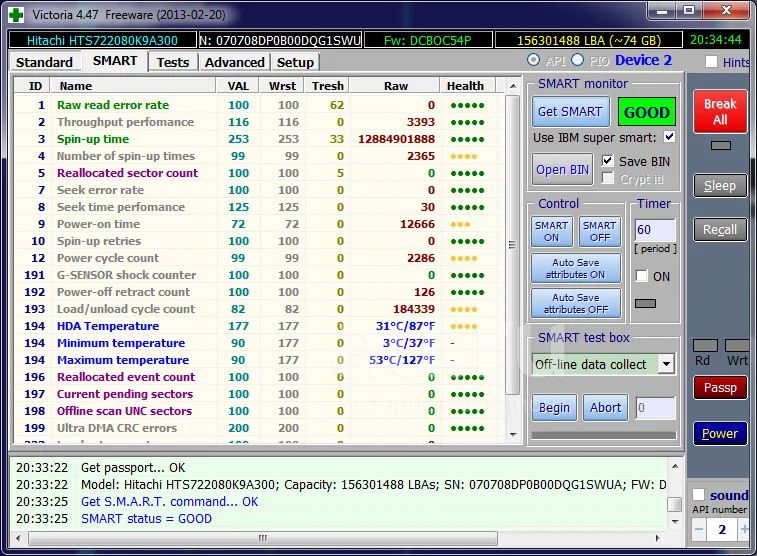Click the SMART ON button
The width and height of the screenshot is (757, 556).
pos(551,232)
